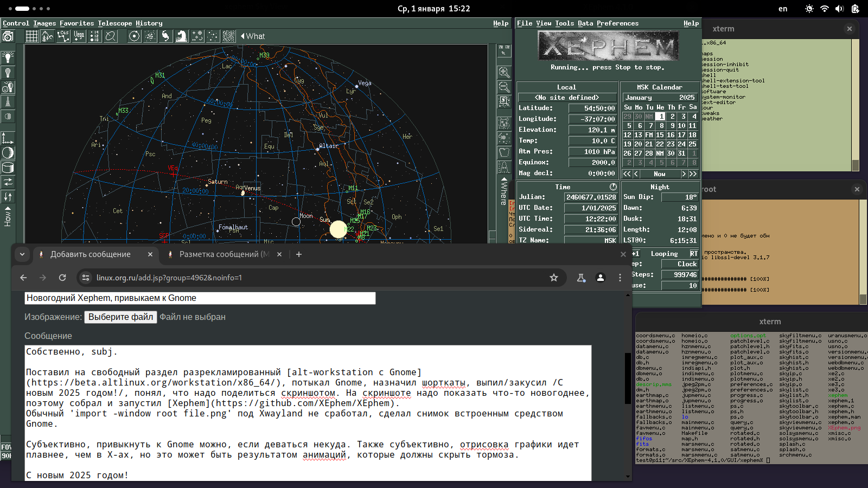Viewport: 868px width, 488px height.
Task: Click the Julian date field 2460677.01528
Action: point(591,197)
